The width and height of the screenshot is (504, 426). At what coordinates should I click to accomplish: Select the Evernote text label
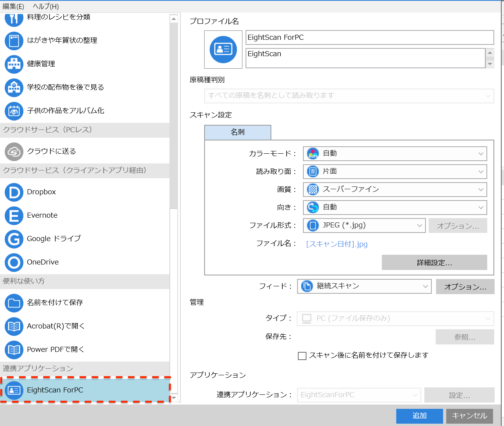(42, 216)
